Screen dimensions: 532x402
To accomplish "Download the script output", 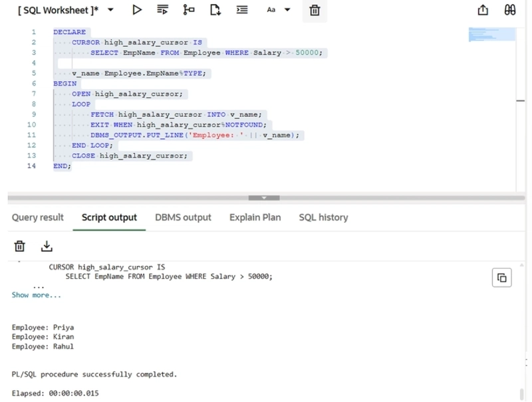I will pyautogui.click(x=47, y=247).
